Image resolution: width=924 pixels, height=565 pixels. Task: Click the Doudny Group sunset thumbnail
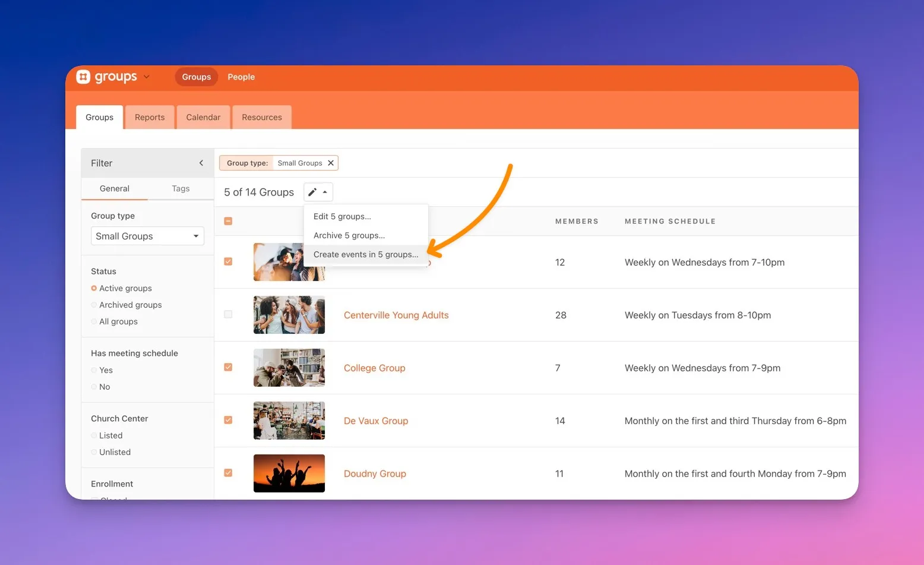(x=289, y=473)
